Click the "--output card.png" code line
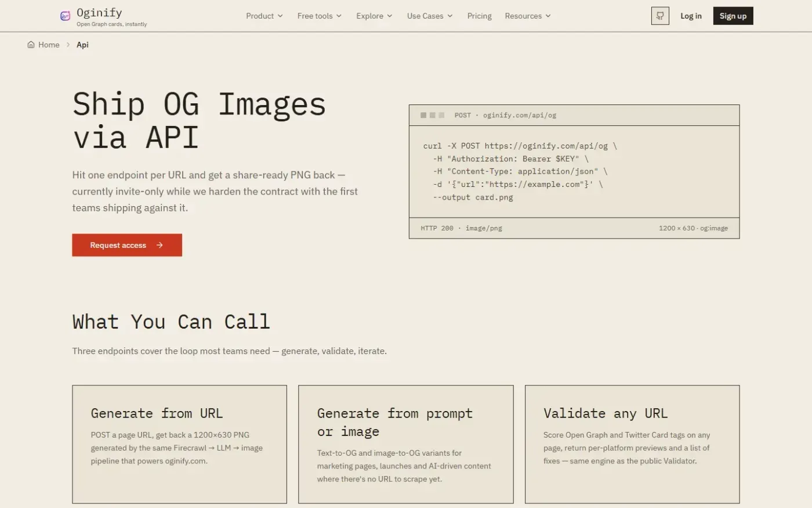Image resolution: width=812 pixels, height=508 pixels. click(x=473, y=197)
